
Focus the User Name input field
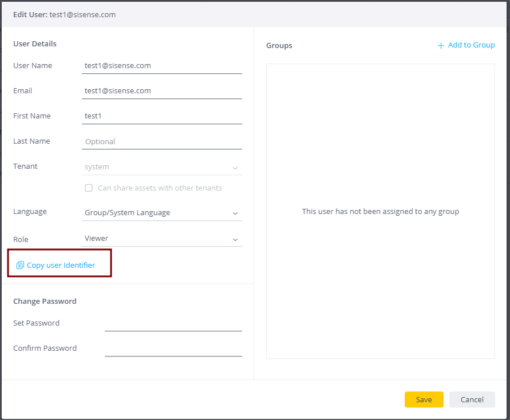pyautogui.click(x=161, y=66)
